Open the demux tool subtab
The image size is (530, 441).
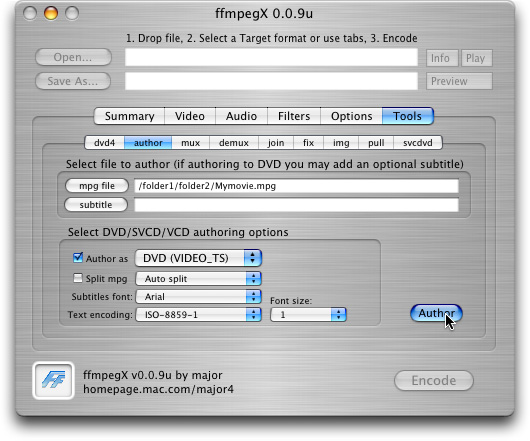[234, 143]
